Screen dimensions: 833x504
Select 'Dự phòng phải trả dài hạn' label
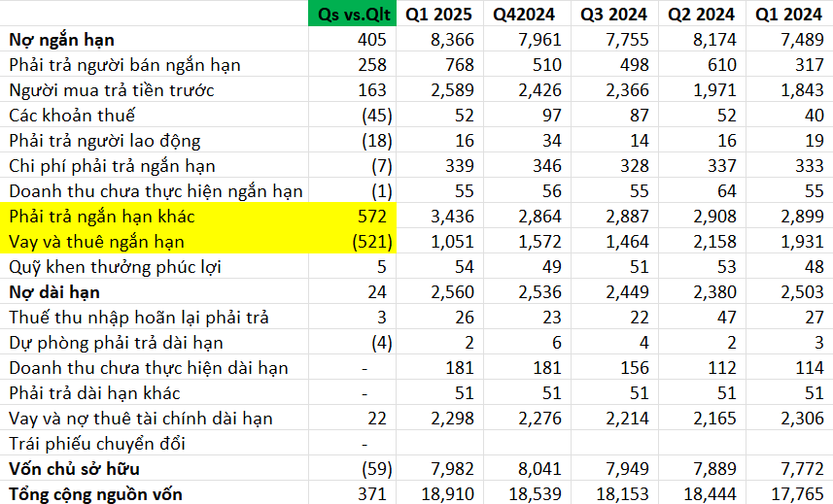point(116,343)
